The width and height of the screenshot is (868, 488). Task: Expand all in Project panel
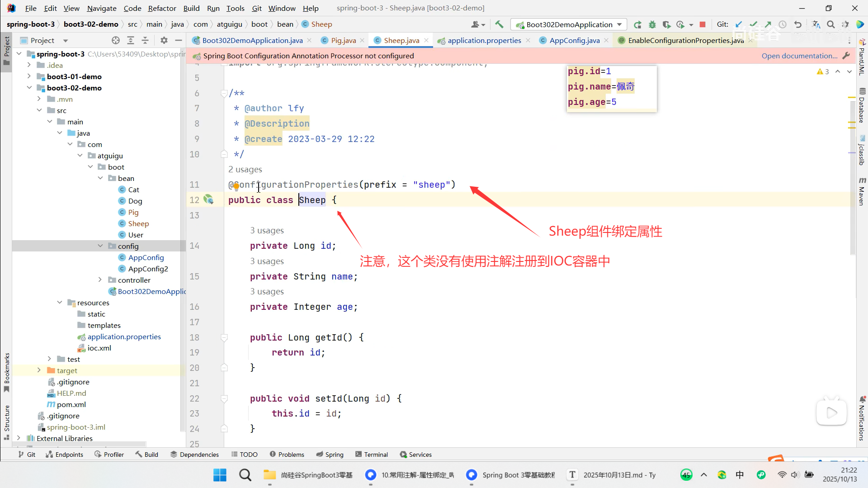[x=131, y=40]
